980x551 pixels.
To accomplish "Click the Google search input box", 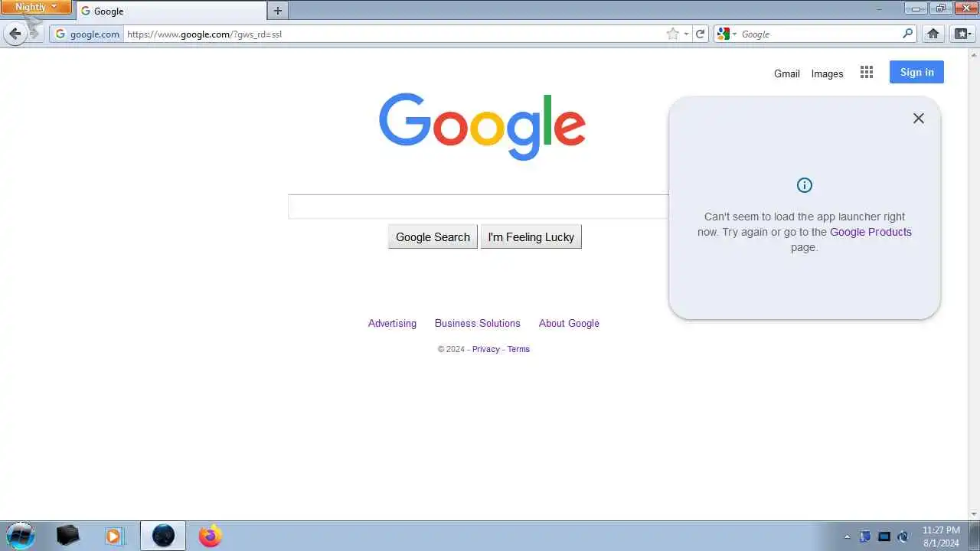I will coord(479,207).
